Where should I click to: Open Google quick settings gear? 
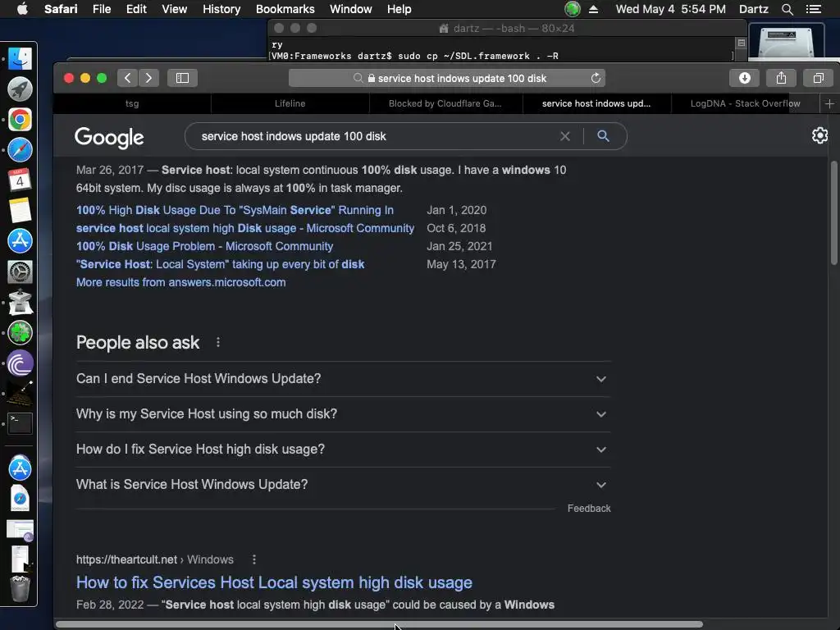[819, 135]
